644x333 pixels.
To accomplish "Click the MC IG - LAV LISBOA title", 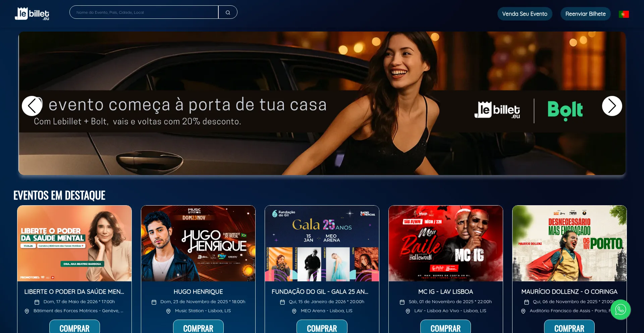I will [x=445, y=292].
